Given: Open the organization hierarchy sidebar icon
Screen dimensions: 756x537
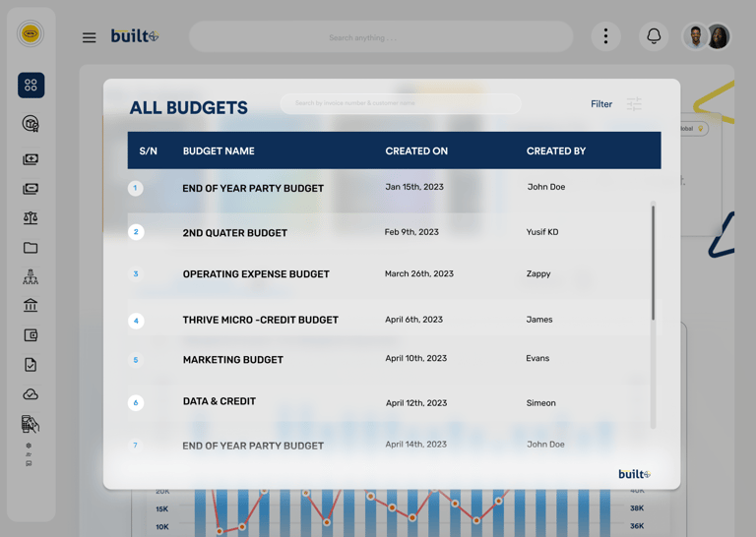Looking at the screenshot, I should point(31,277).
